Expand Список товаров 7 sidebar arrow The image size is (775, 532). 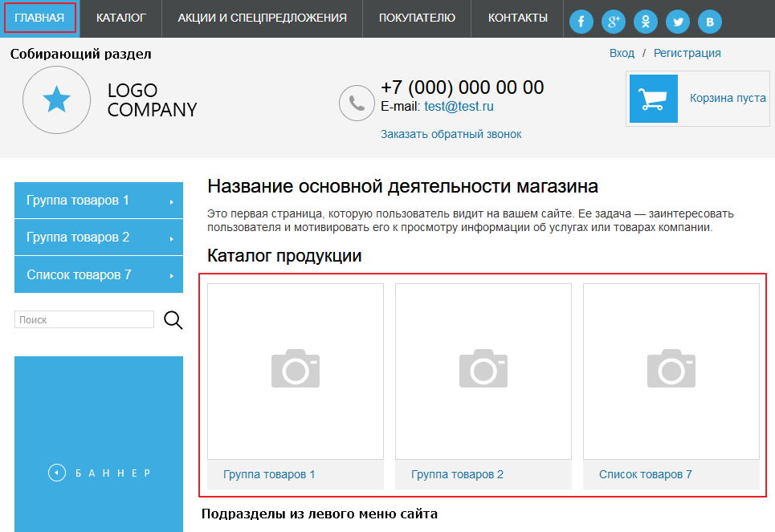point(172,276)
